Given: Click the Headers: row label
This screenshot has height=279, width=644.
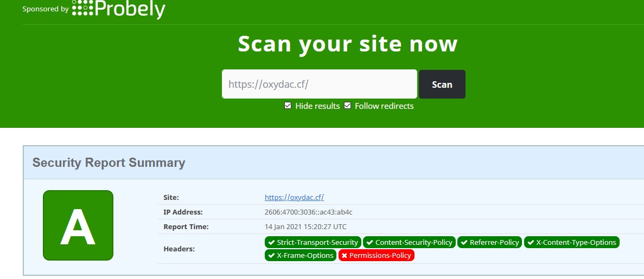Looking at the screenshot, I should [178, 249].
